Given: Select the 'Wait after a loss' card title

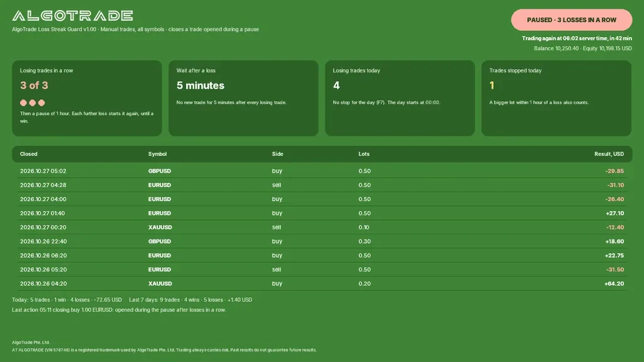Looking at the screenshot, I should pyautogui.click(x=196, y=70).
